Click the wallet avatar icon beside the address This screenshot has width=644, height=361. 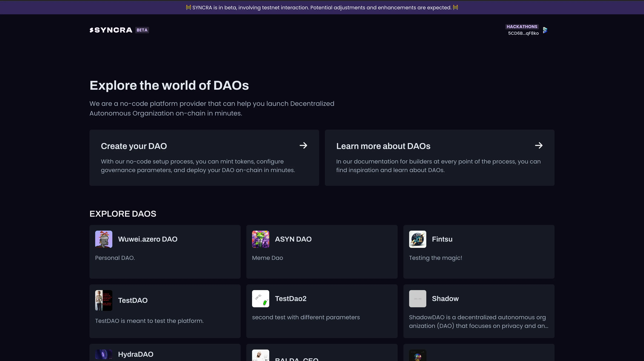click(545, 30)
